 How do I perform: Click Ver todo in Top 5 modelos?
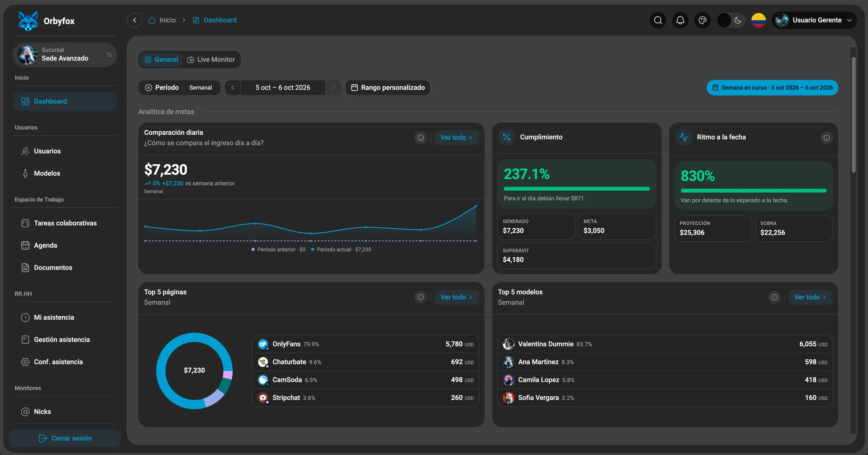tap(810, 297)
